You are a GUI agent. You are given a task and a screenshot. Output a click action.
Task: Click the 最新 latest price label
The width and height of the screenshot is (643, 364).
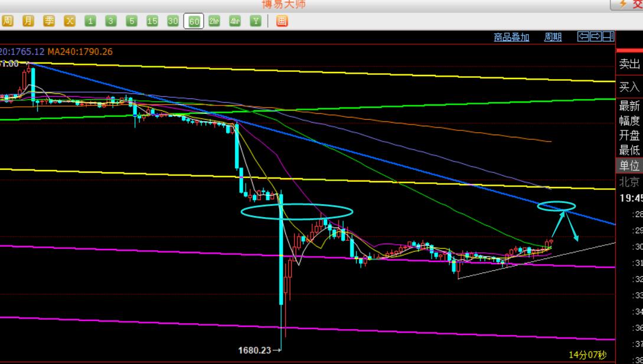(x=629, y=106)
